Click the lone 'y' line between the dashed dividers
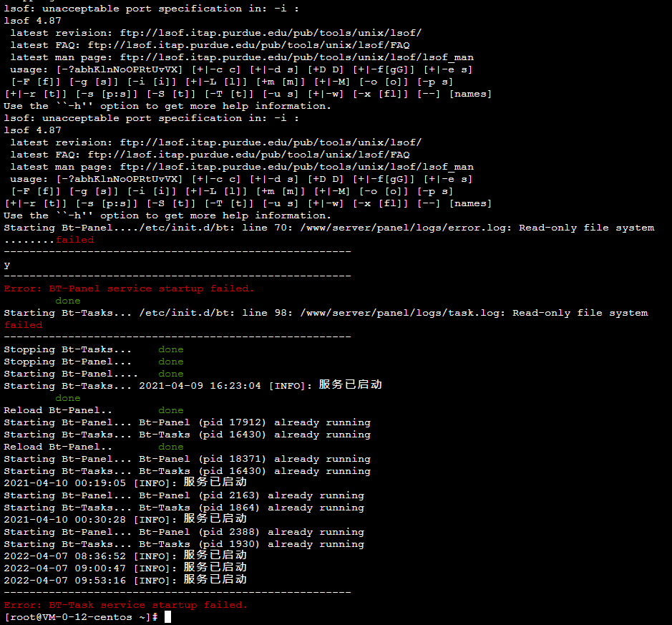 (7, 265)
